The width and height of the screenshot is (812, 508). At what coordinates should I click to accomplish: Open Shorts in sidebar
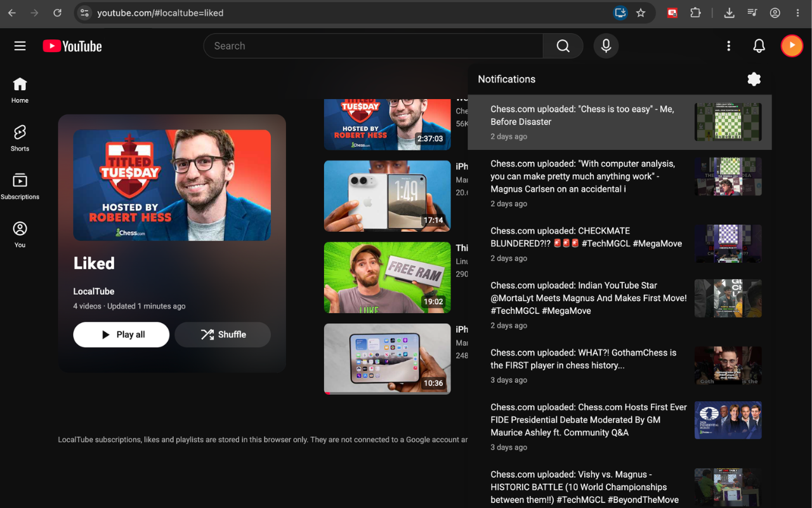(x=20, y=138)
